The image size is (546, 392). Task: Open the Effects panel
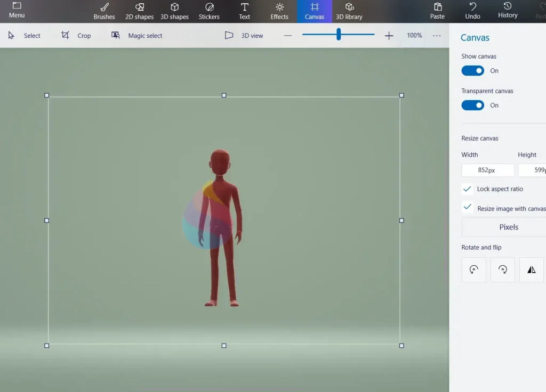pos(279,11)
